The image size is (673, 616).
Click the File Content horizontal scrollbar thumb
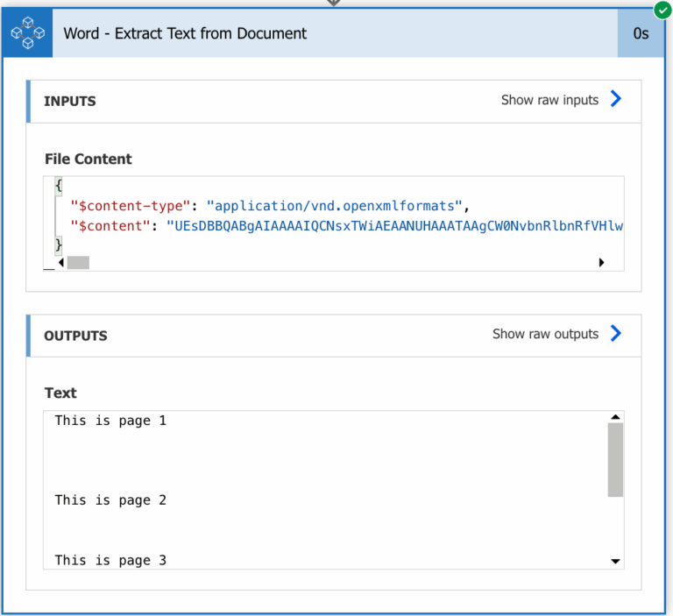coord(78,262)
